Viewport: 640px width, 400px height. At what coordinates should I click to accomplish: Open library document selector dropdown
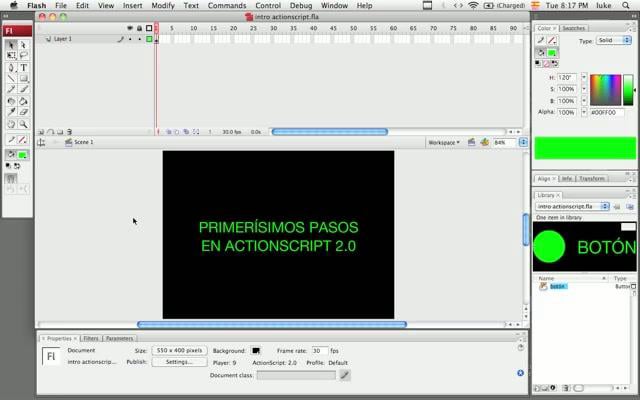(572, 207)
